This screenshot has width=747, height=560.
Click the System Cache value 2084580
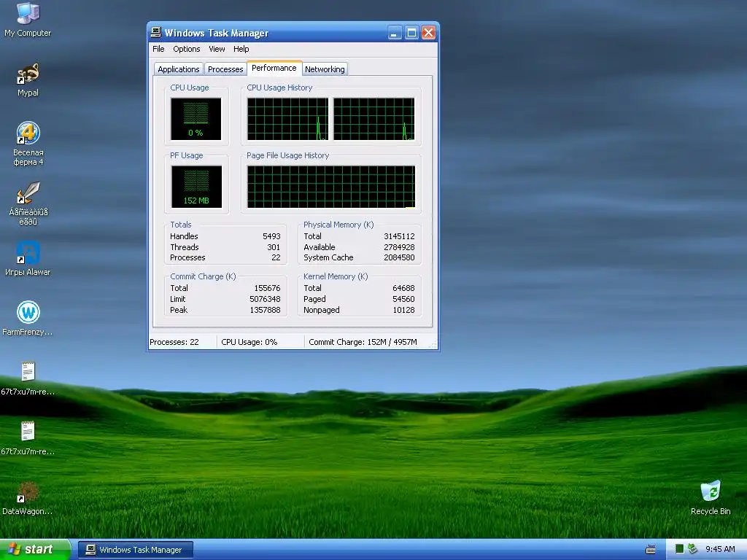click(399, 257)
